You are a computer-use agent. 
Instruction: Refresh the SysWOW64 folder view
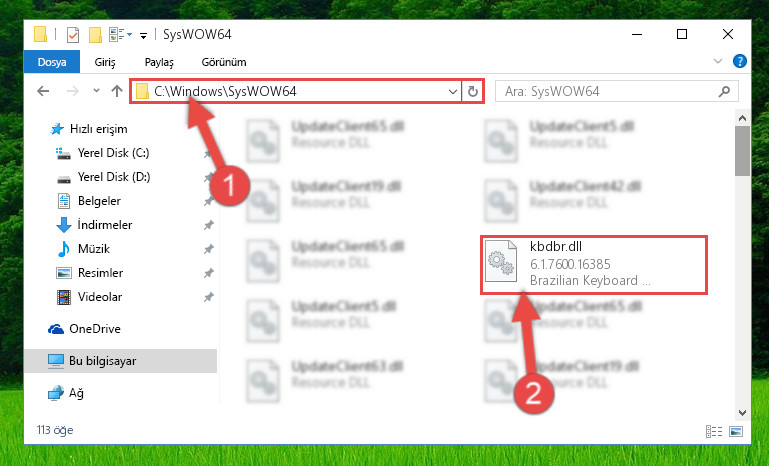pyautogui.click(x=472, y=92)
